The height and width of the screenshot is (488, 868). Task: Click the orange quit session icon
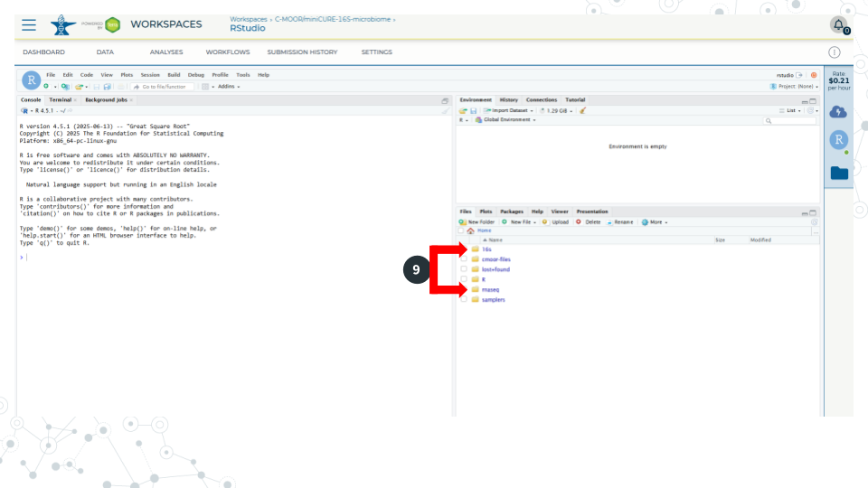pos(814,75)
